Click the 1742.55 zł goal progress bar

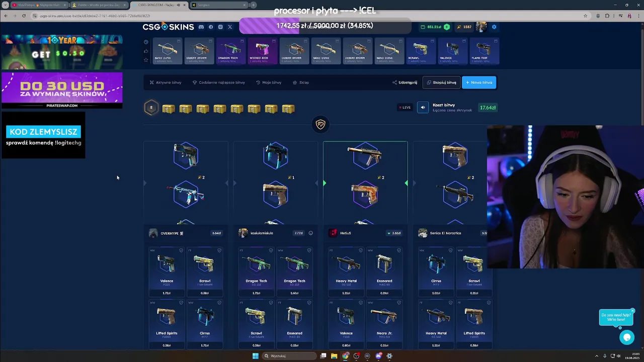coord(325,26)
